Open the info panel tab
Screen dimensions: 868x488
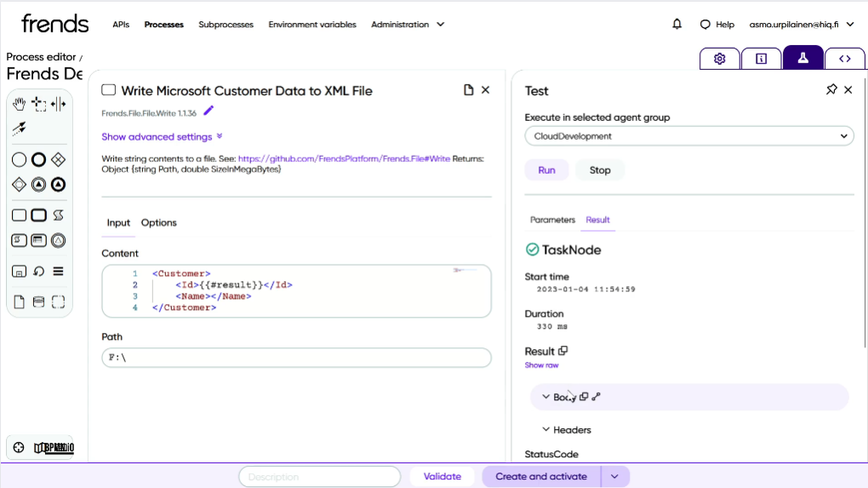[x=761, y=59]
